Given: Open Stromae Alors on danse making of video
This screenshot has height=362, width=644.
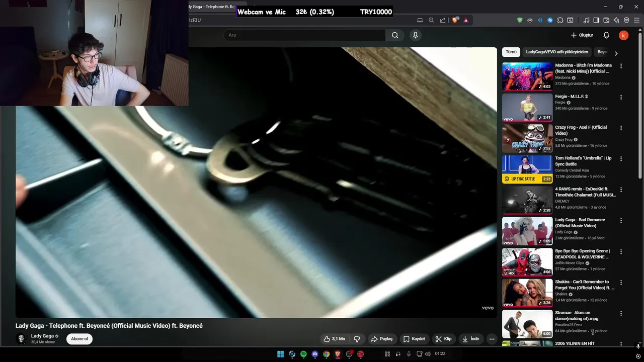Looking at the screenshot, I should click(x=527, y=324).
